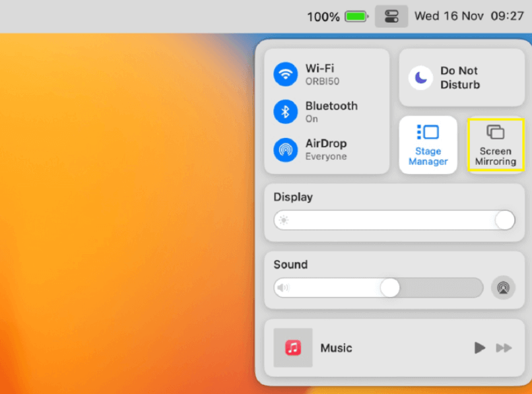Click the Music app icon

pyautogui.click(x=292, y=348)
